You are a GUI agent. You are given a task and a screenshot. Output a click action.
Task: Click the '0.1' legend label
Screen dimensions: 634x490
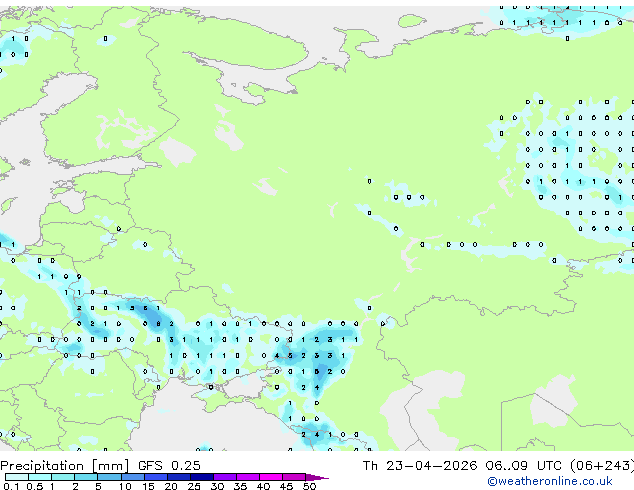[x=11, y=486]
